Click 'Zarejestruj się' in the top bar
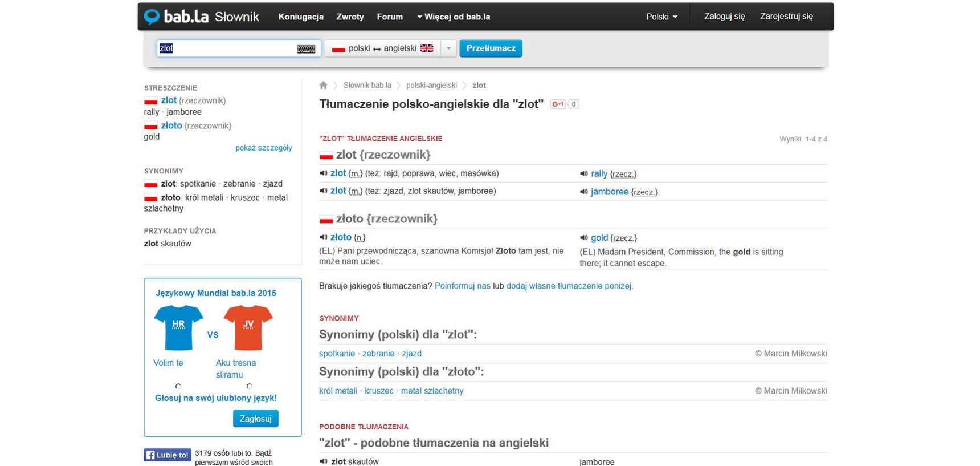The height and width of the screenshot is (466, 980). 786,16
